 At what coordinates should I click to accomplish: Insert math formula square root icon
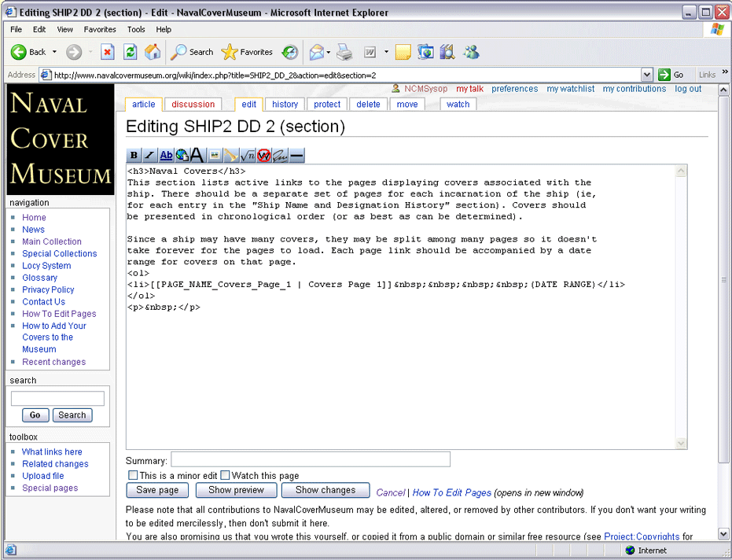247,156
